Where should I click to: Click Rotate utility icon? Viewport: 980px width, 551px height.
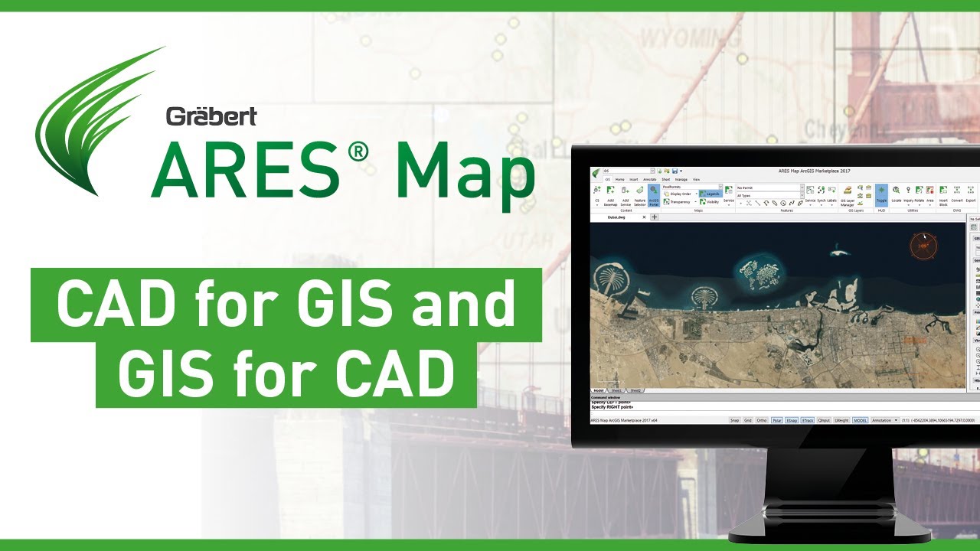click(x=919, y=195)
